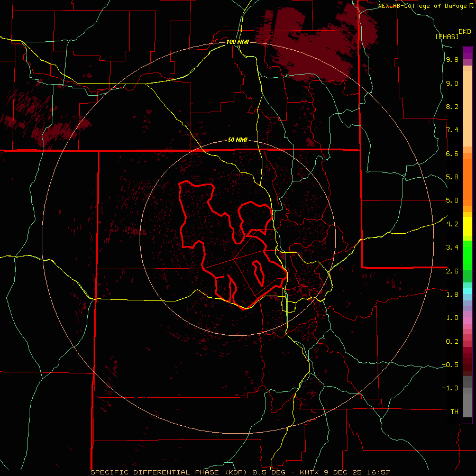Click the 6.6 legend value
The width and height of the screenshot is (476, 476).
[x=452, y=153]
